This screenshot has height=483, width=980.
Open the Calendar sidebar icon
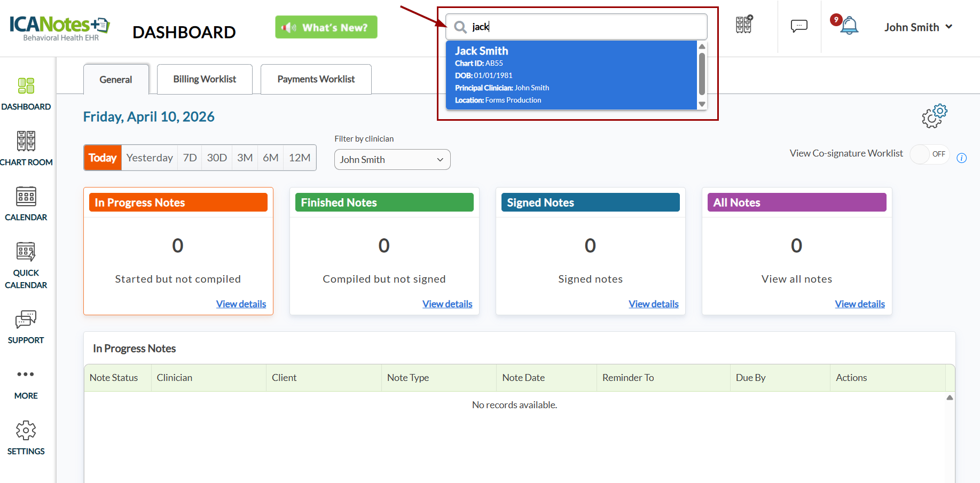[x=26, y=197]
